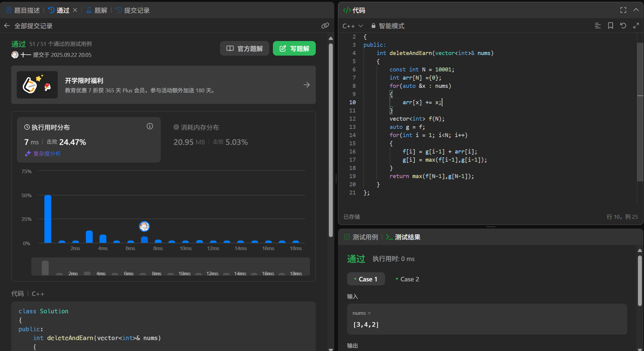Click the 写题解 button
644x351 pixels.
pyautogui.click(x=294, y=48)
